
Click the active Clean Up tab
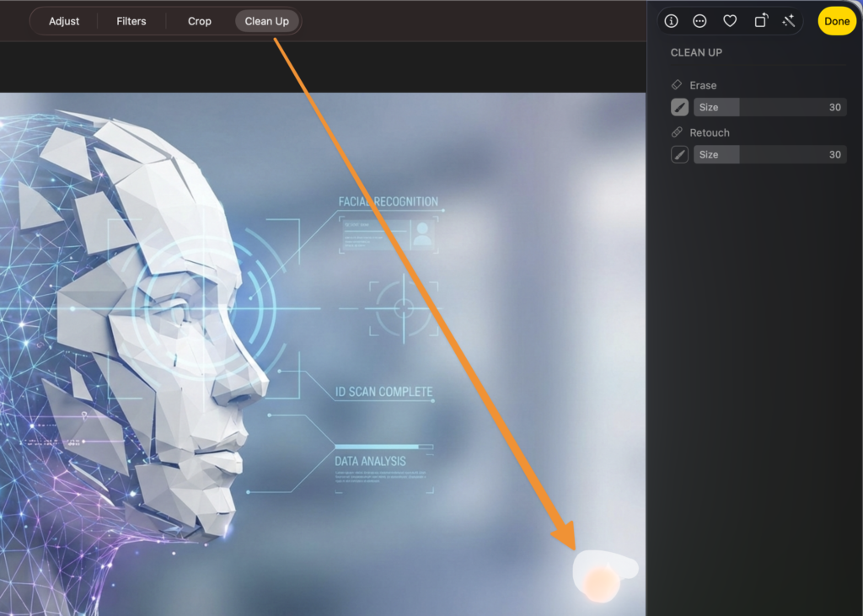(266, 21)
